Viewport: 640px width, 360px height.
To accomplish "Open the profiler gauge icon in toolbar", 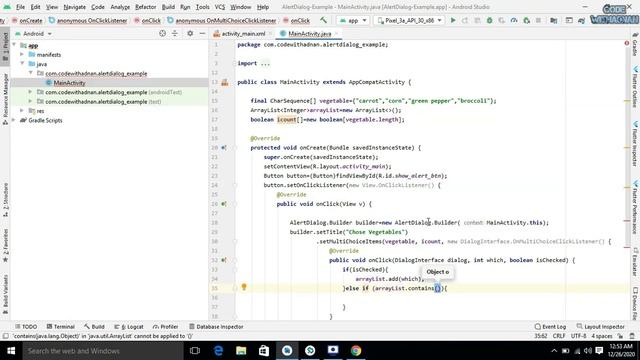I will click(514, 20).
